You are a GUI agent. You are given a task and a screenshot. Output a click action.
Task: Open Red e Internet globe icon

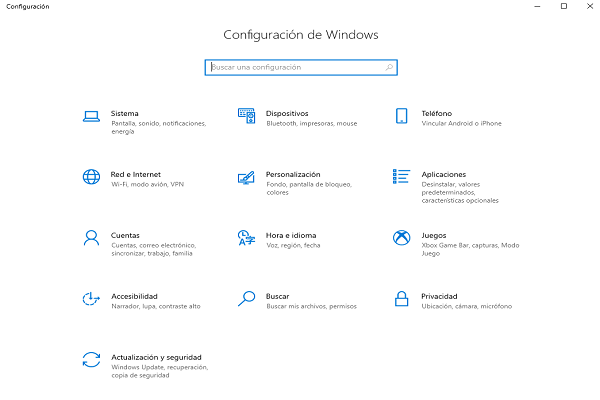(91, 177)
